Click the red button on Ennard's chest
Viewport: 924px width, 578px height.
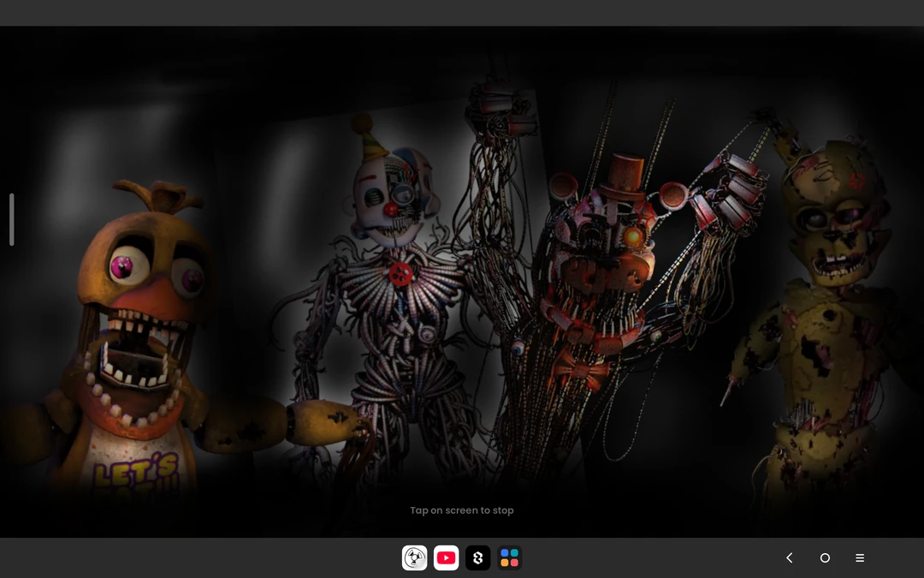pos(400,274)
